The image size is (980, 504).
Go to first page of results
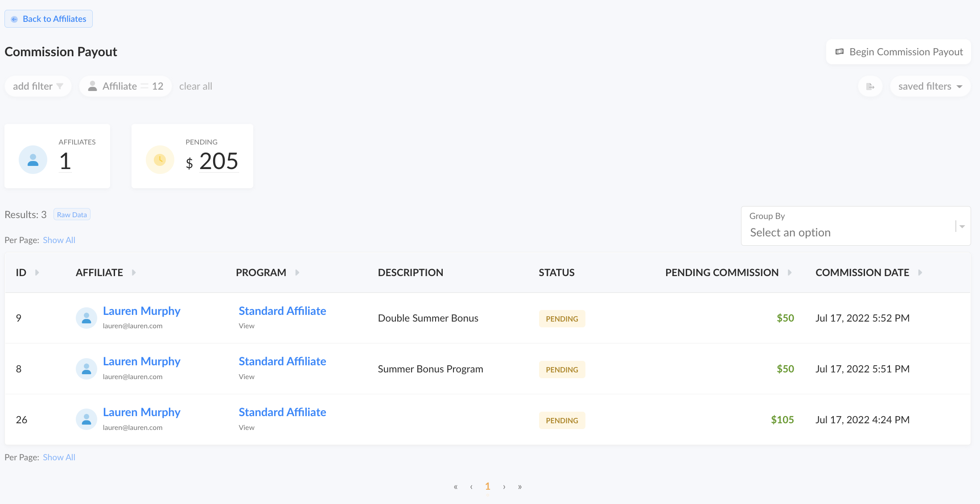[456, 487]
